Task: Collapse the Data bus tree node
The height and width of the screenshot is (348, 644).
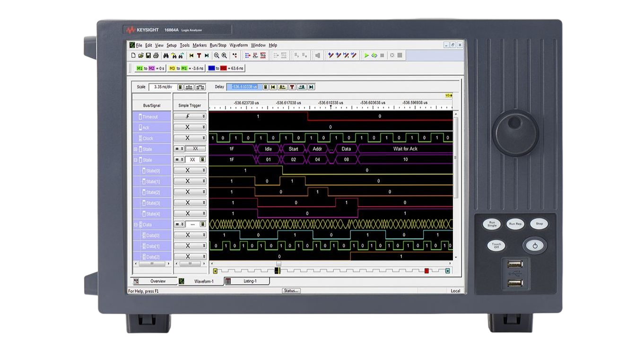Action: pyautogui.click(x=135, y=225)
